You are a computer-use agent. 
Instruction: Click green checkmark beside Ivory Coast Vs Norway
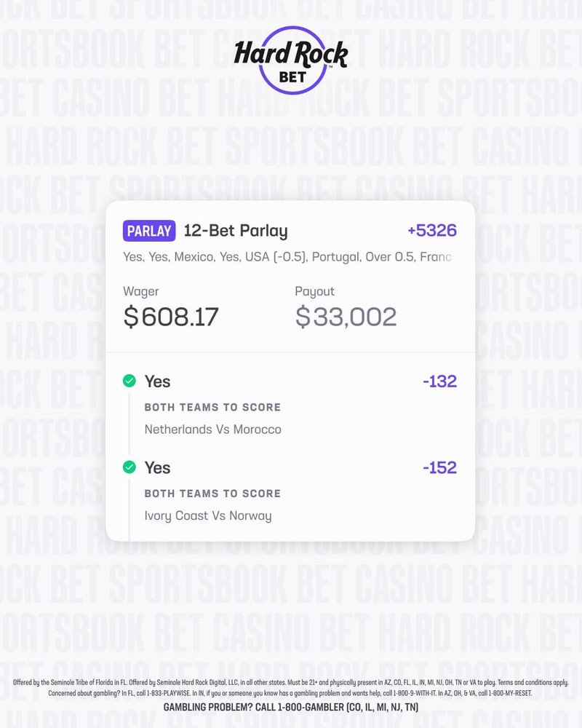click(x=129, y=467)
